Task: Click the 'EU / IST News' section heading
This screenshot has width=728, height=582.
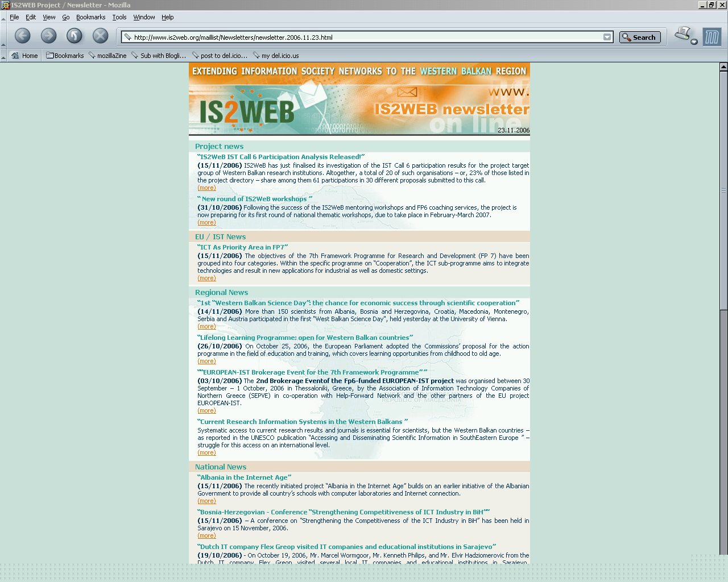Action: [x=221, y=237]
